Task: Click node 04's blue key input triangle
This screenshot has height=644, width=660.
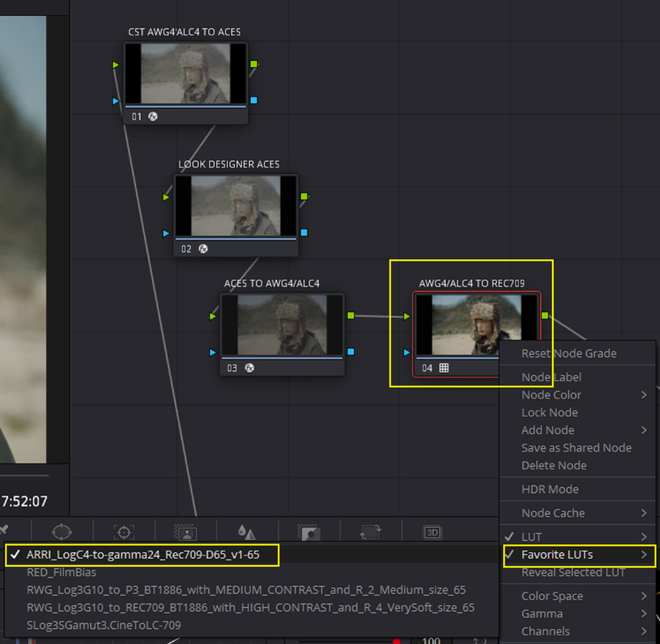Action: pyautogui.click(x=406, y=353)
